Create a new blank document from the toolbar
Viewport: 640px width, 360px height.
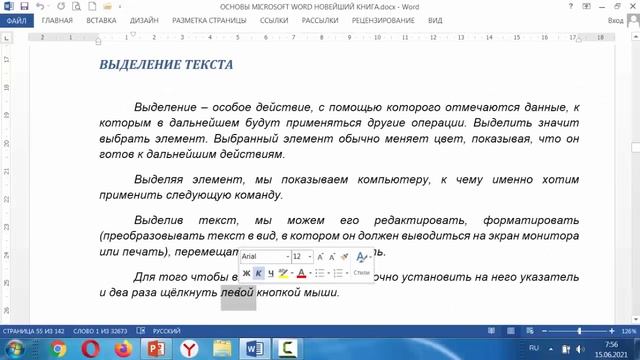pos(92,6)
